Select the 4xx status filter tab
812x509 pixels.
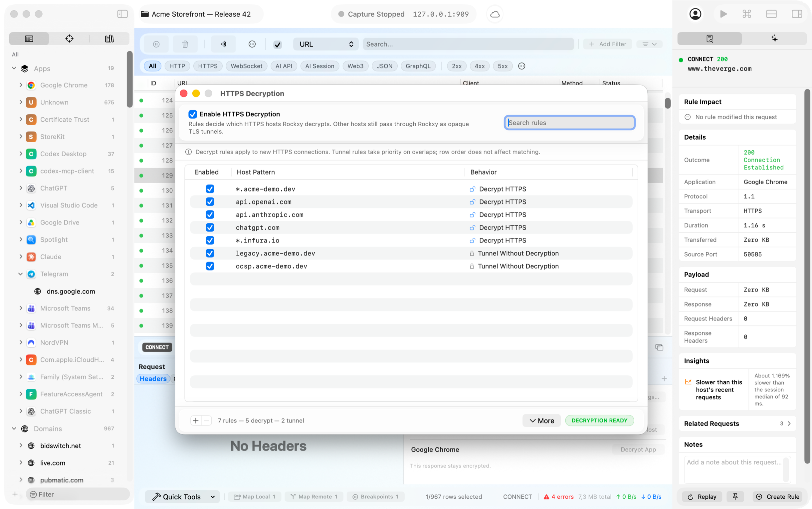(x=480, y=66)
